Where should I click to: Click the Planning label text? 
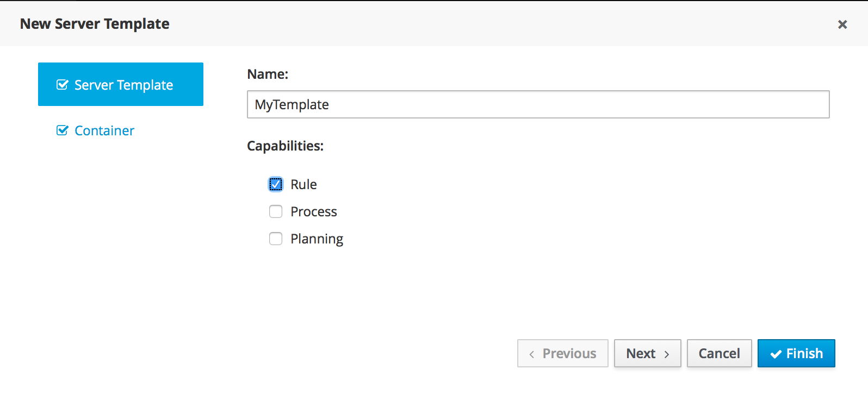317,239
